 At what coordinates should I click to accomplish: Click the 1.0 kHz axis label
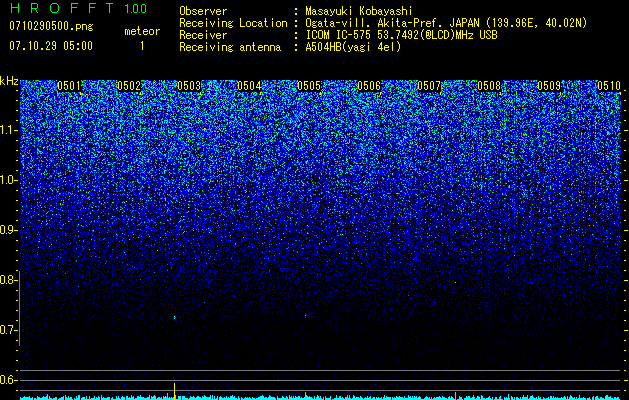9,180
